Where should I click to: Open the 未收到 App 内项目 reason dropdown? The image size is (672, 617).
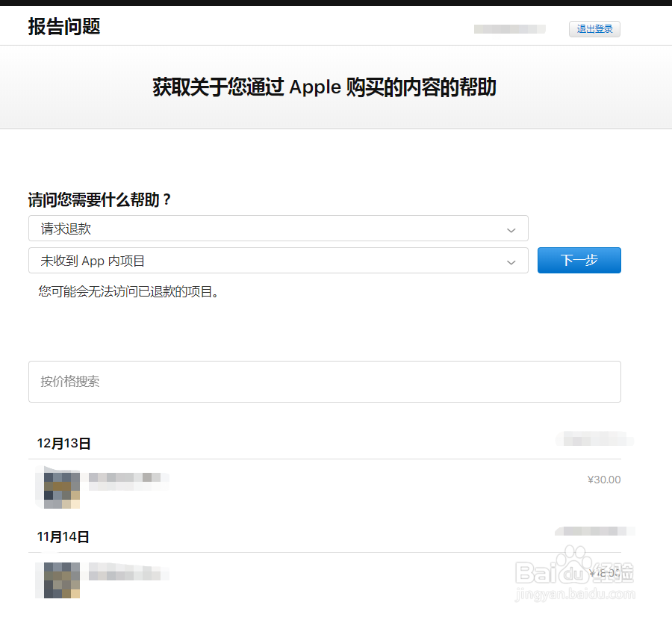click(x=278, y=261)
